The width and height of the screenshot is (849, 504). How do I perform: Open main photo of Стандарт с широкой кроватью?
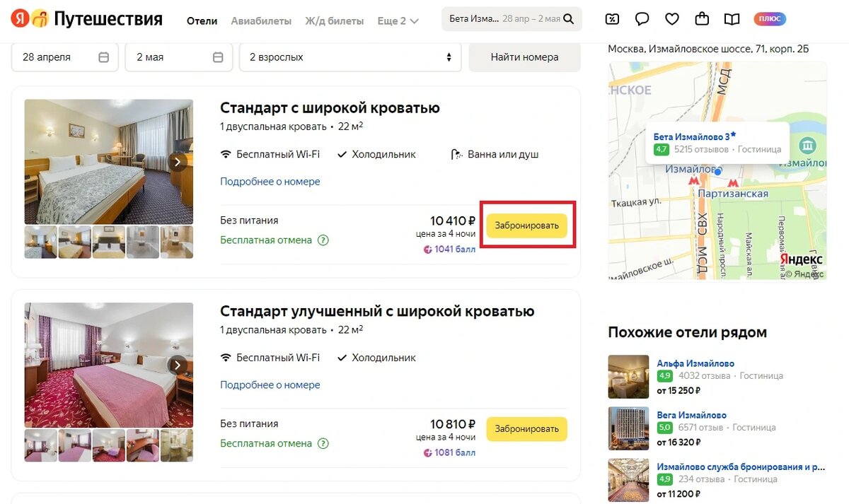pyautogui.click(x=108, y=162)
